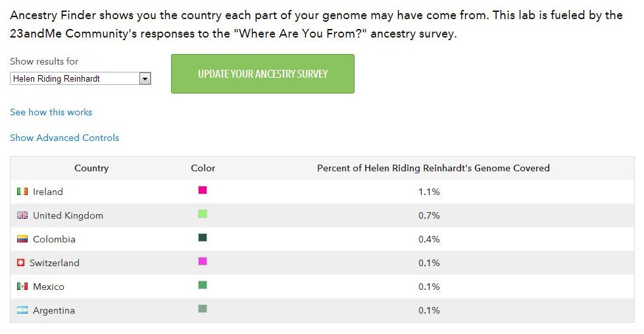Click Switzerland's magenta color swatch
The width and height of the screenshot is (644, 334).
pos(203,262)
